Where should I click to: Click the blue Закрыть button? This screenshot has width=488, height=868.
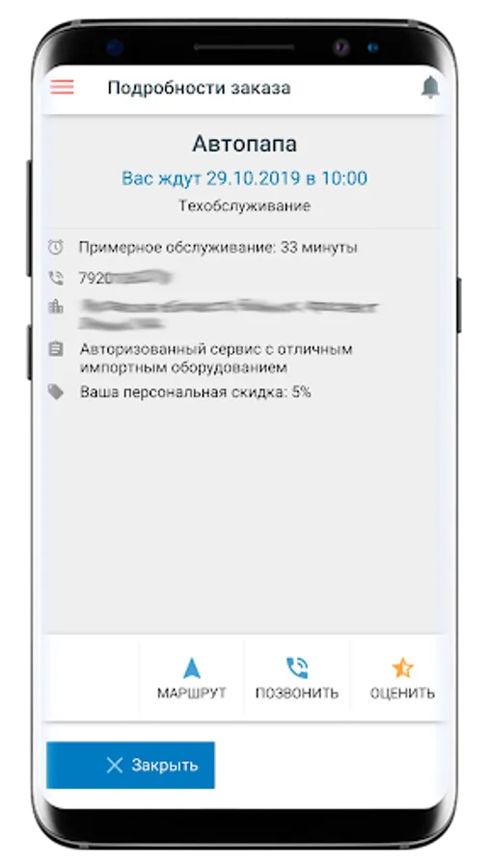130,765
